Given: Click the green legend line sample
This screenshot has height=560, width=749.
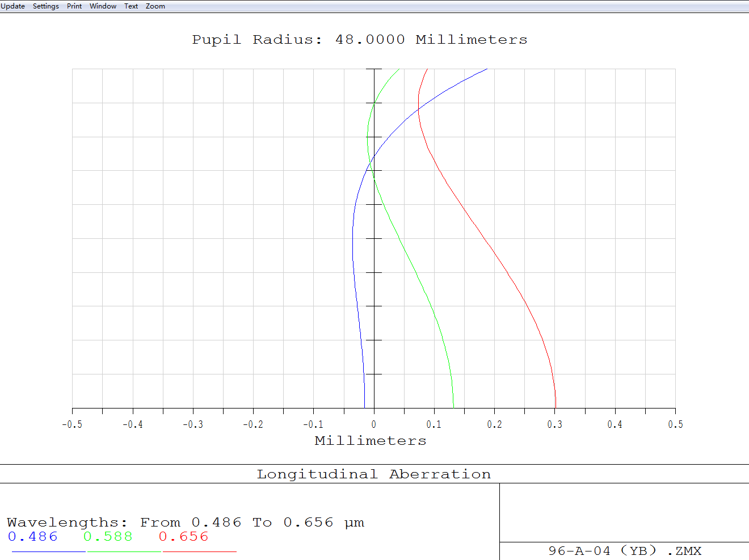Looking at the screenshot, I should (124, 551).
